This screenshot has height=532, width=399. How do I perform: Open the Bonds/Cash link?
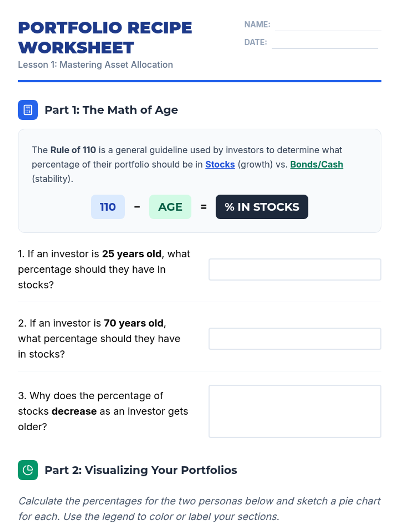point(317,165)
